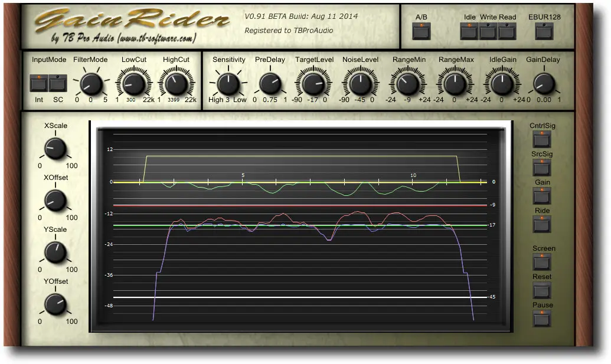Click the PreDelay value 0.75

tap(270, 100)
